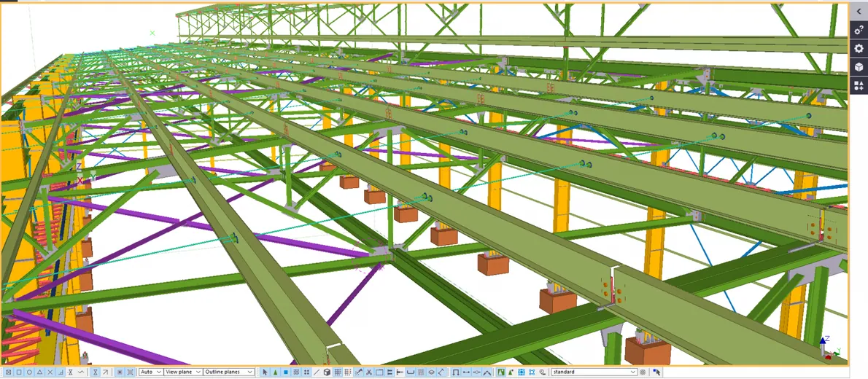Click the two-endpoint line selection icon
Viewport: 868px width, 379px height.
pyautogui.click(x=466, y=372)
